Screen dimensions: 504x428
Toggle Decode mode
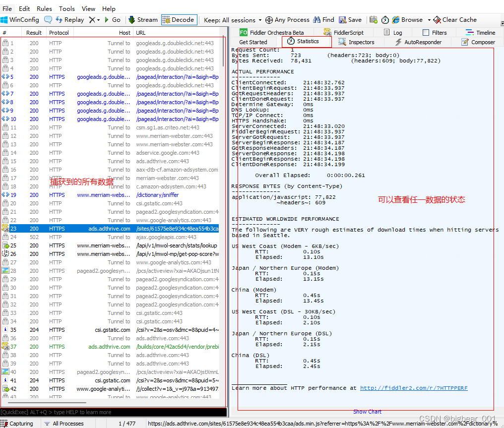click(179, 20)
